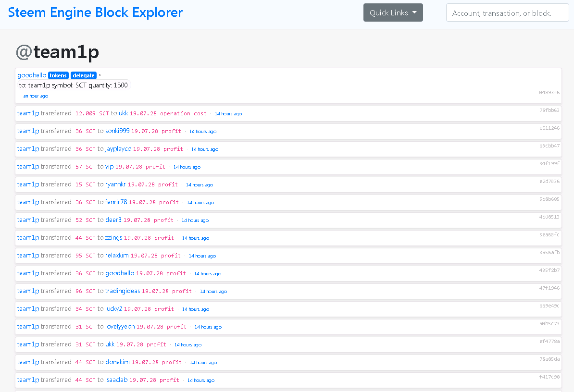Screen dimensions: 574x392
Task: Open transaction ef4778a
Action: [549, 341]
